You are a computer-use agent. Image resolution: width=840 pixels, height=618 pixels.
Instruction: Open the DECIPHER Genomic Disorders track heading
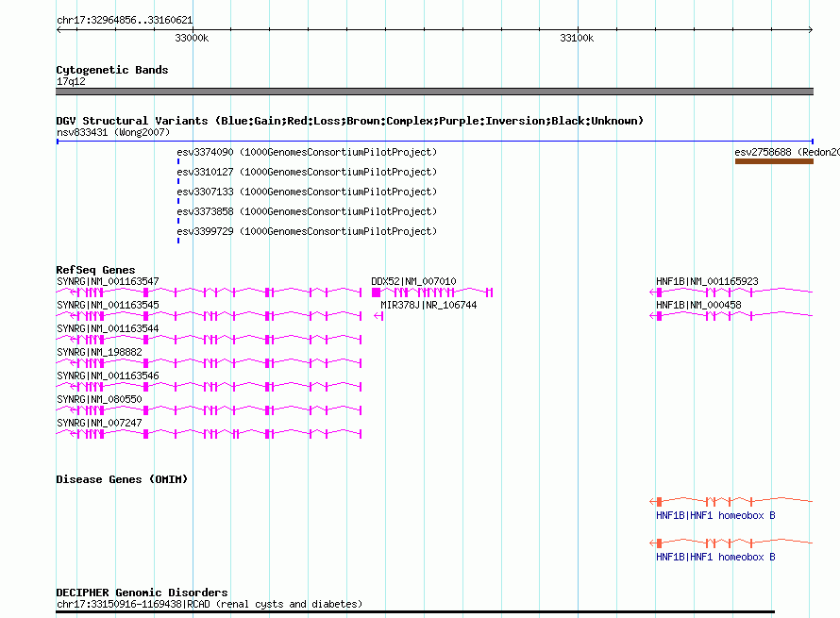pyautogui.click(x=142, y=593)
